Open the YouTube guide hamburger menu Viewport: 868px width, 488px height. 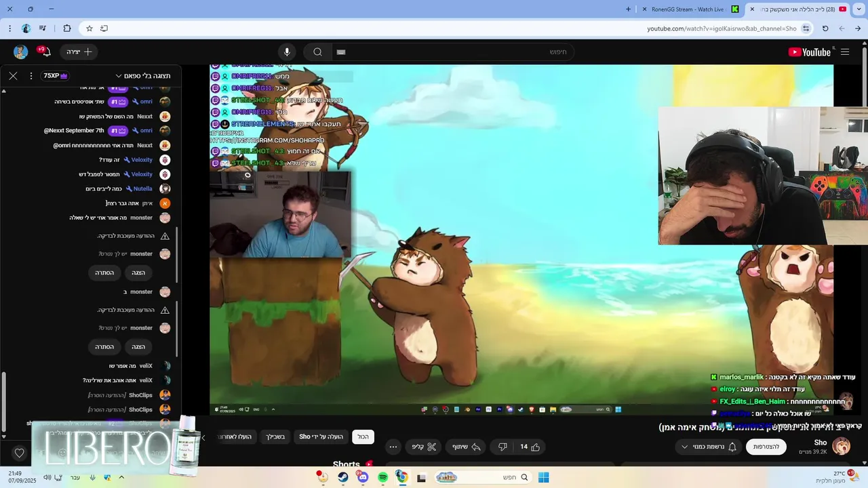845,52
